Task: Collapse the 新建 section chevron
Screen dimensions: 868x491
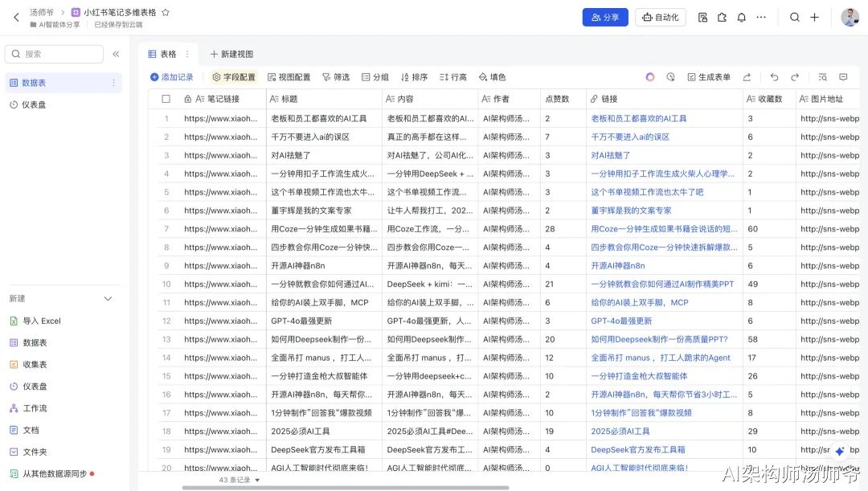Action: coord(108,299)
